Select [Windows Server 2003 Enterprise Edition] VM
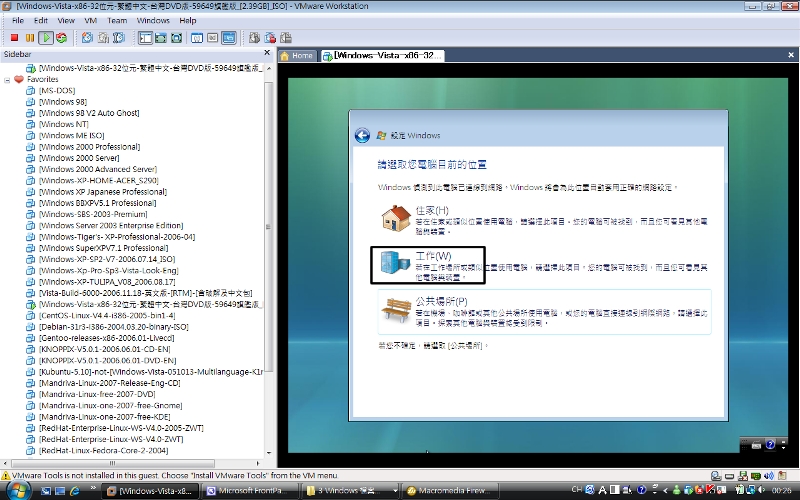Viewport: 800px width, 500px height. point(111,225)
